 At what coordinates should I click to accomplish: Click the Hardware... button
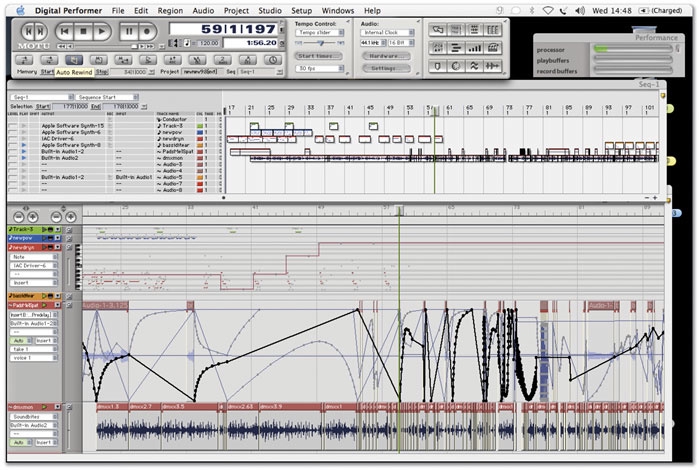click(386, 56)
